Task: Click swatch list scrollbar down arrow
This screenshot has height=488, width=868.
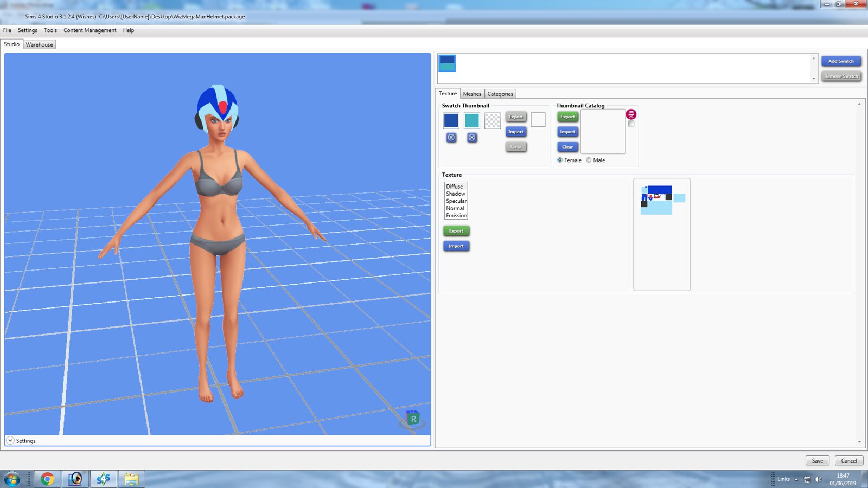Action: (814, 79)
